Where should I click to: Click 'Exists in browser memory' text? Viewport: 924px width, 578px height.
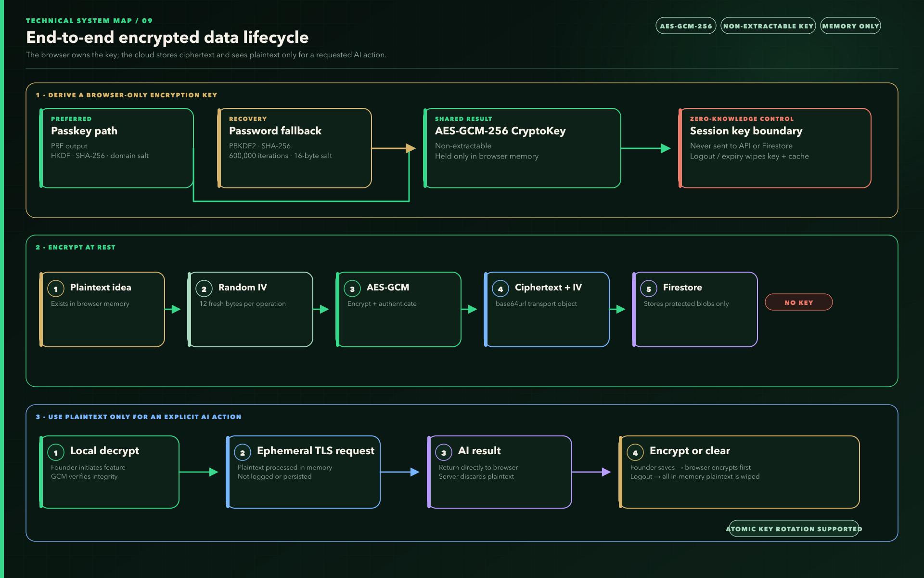[90, 303]
